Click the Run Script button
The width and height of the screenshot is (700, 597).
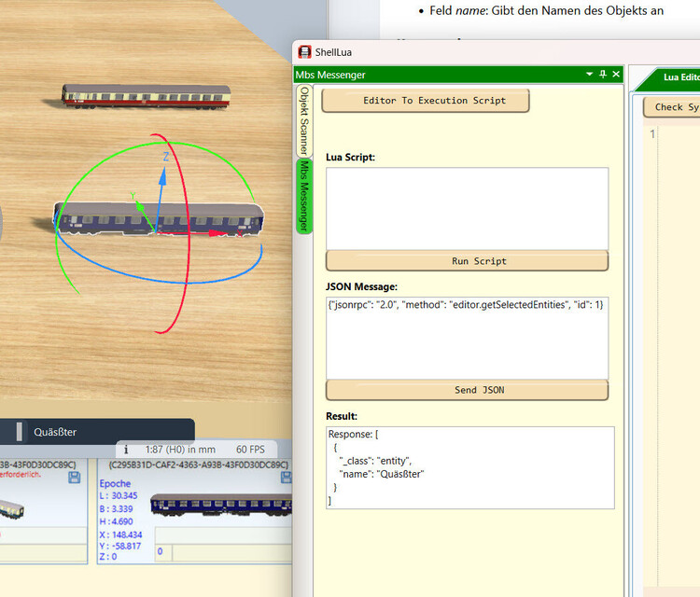point(467,261)
